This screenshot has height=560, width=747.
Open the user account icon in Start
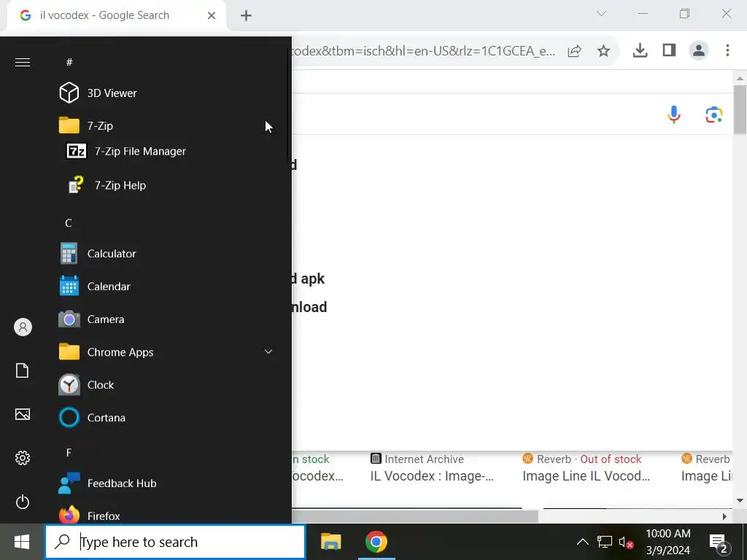click(x=23, y=327)
